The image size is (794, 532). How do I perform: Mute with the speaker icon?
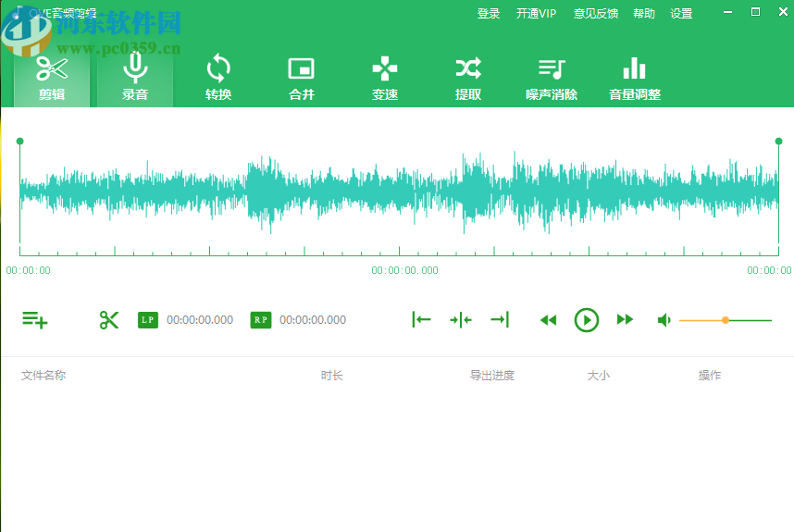[664, 320]
